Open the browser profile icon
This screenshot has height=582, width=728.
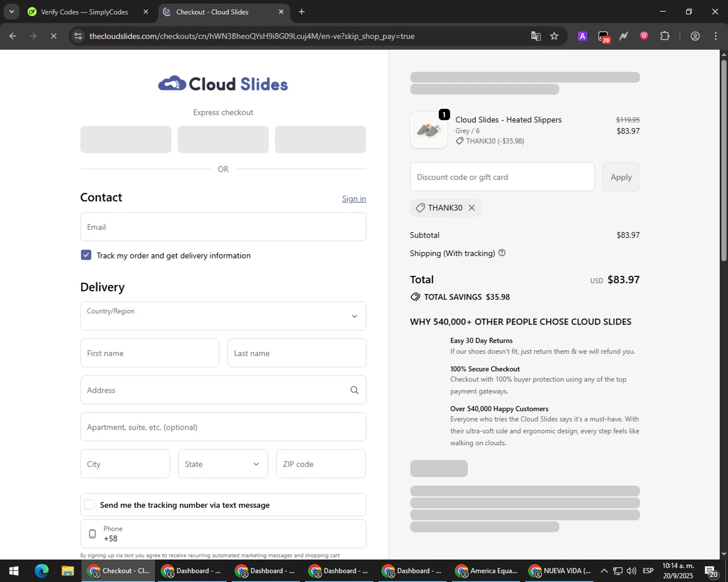click(x=695, y=36)
